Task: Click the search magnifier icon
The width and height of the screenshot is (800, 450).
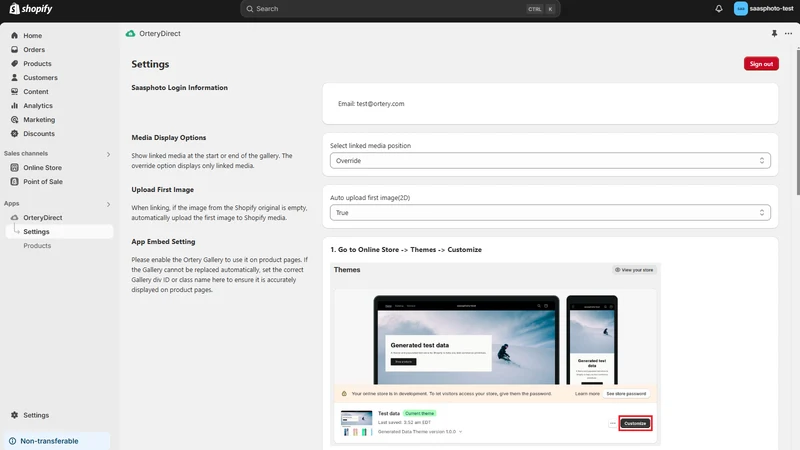Action: pos(249,9)
